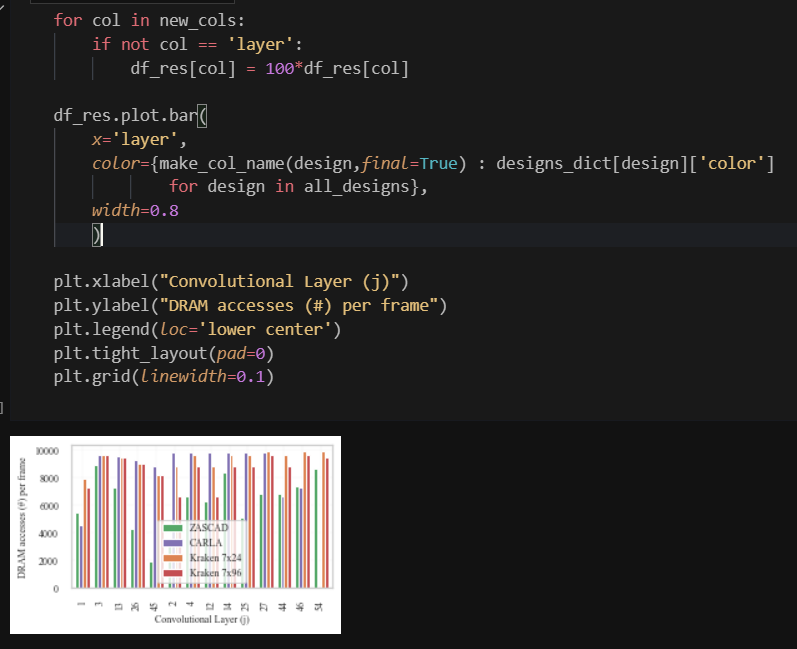Click the green ZASCAD legend swatch

[x=173, y=527]
